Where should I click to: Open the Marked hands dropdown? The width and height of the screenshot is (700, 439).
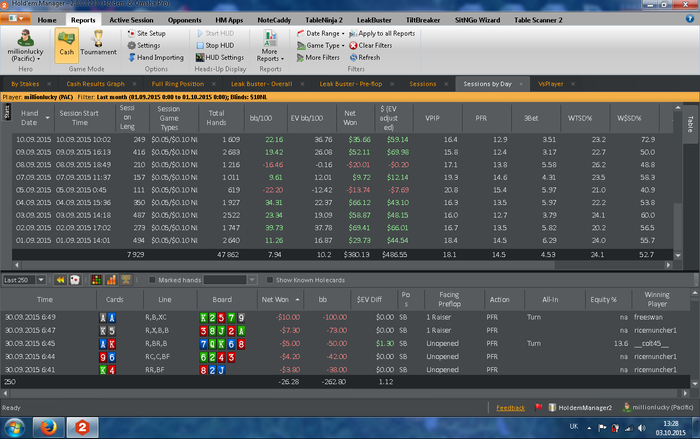coord(252,280)
